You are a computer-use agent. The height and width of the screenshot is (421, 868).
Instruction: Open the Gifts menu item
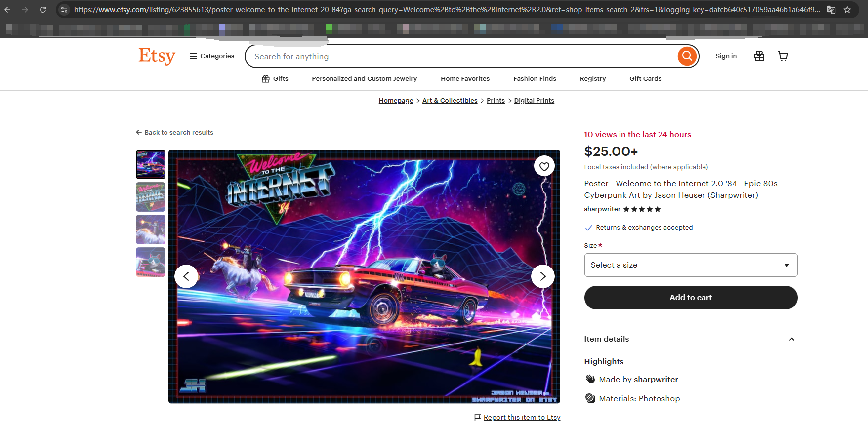tap(275, 79)
